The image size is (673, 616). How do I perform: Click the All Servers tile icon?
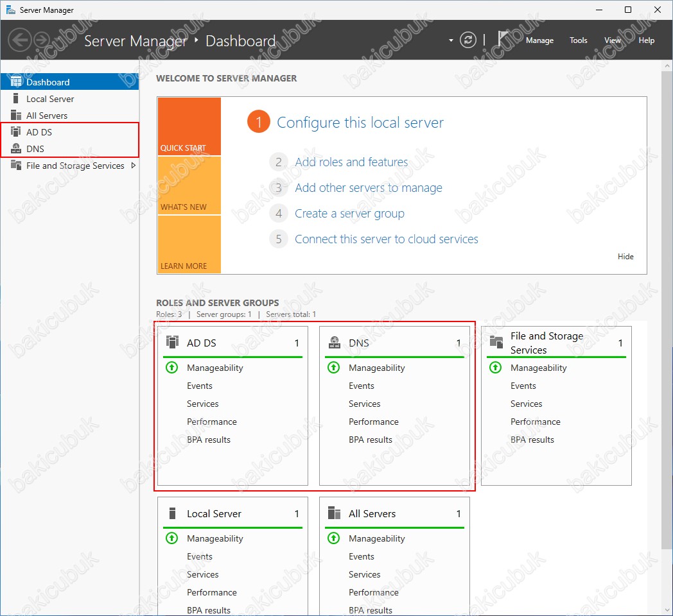tap(334, 513)
